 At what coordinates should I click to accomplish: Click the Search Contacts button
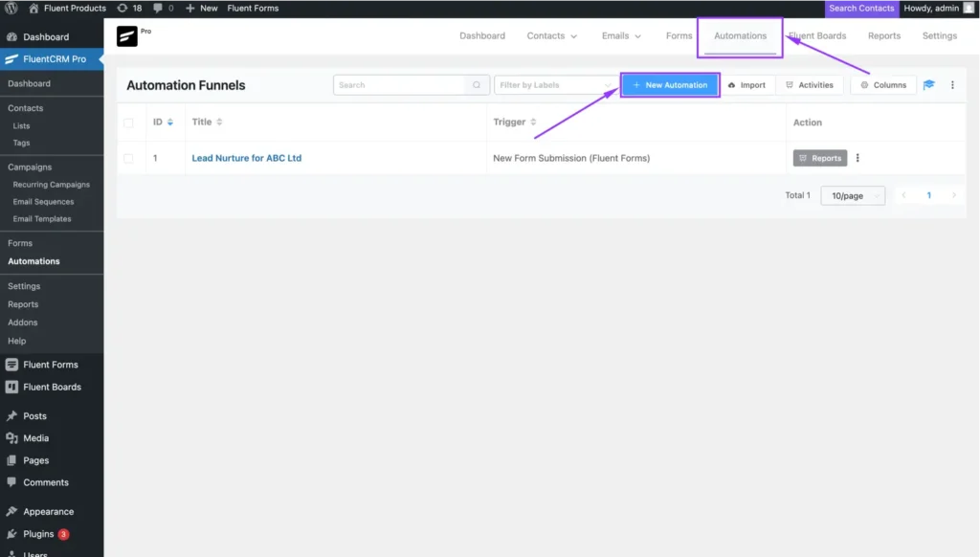click(861, 8)
